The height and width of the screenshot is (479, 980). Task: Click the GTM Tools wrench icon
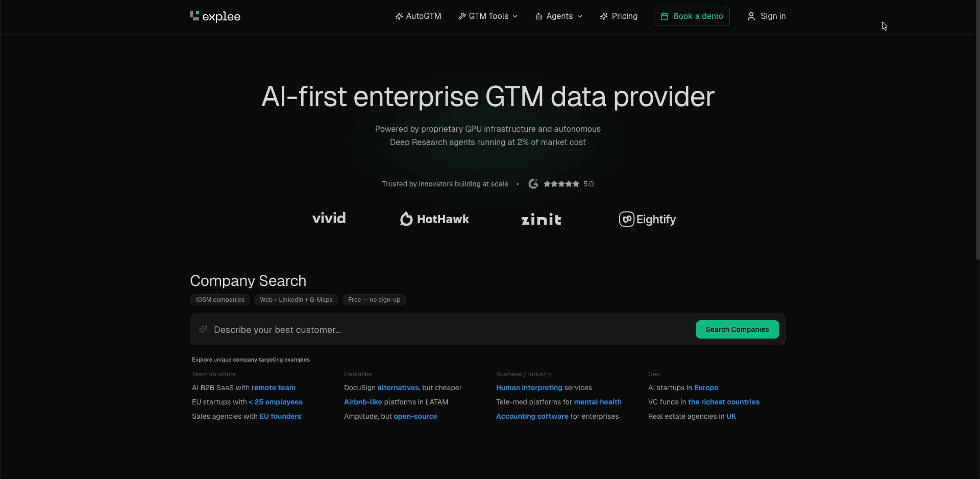point(462,16)
